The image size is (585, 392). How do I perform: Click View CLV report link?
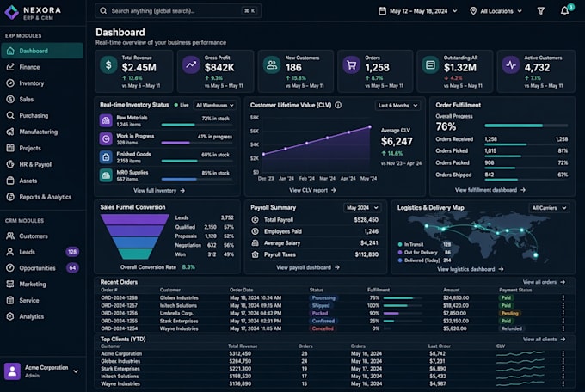coord(312,190)
